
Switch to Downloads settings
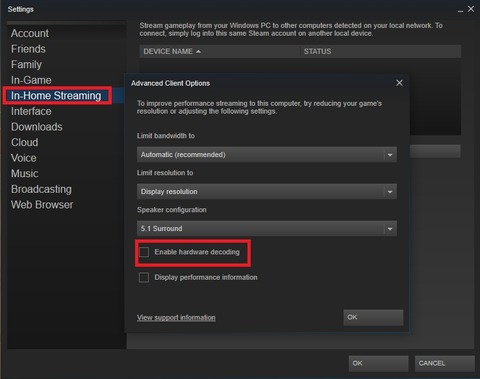pos(37,127)
